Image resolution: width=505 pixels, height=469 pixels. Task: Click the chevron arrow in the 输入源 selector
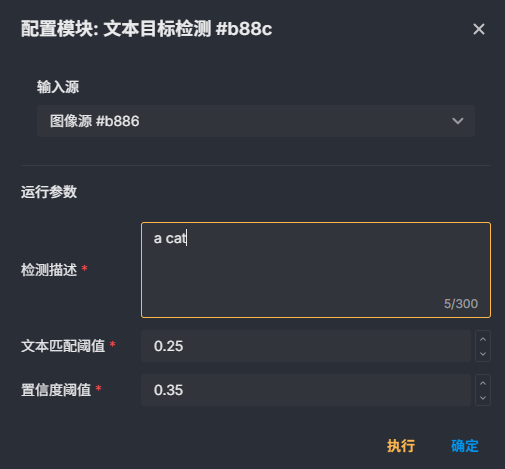pos(458,121)
